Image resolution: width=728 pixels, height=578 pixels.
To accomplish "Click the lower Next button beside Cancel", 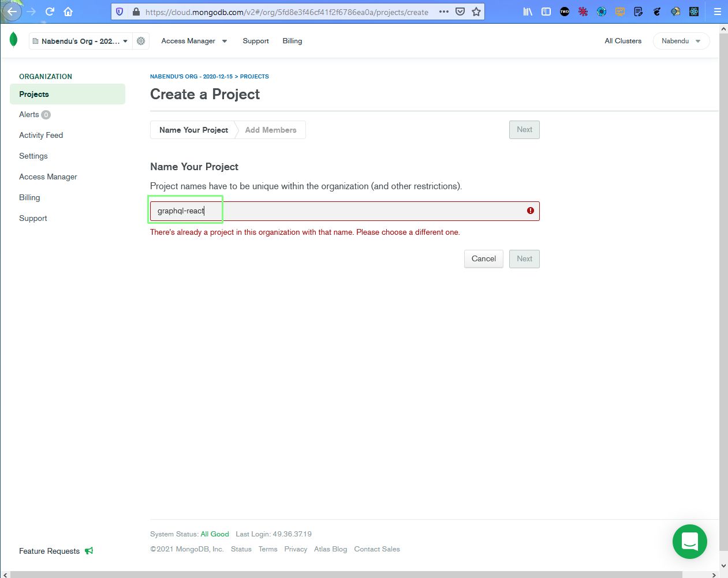I will pyautogui.click(x=524, y=259).
